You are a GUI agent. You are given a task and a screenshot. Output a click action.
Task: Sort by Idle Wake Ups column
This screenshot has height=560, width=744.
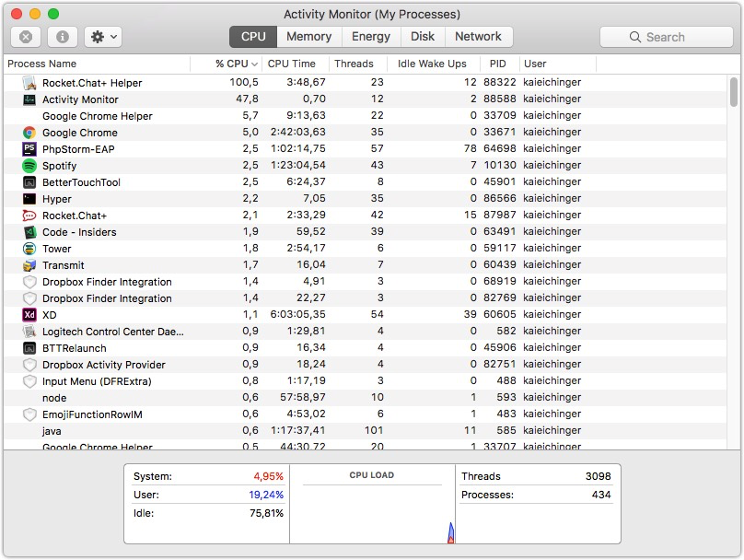pos(433,64)
